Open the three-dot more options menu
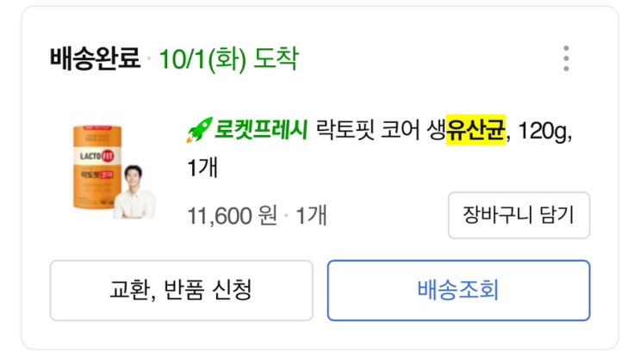This screenshot has height=364, width=640. coord(566,59)
